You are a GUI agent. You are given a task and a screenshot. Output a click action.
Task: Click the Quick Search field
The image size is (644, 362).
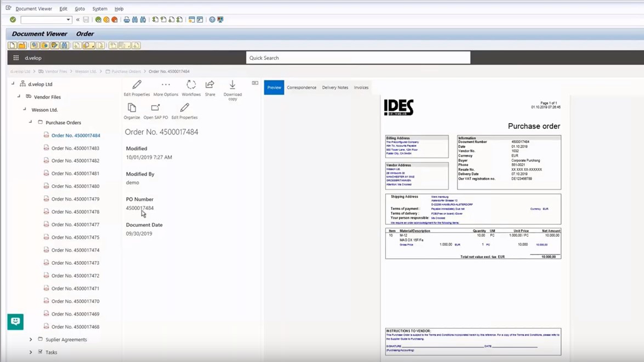point(358,58)
